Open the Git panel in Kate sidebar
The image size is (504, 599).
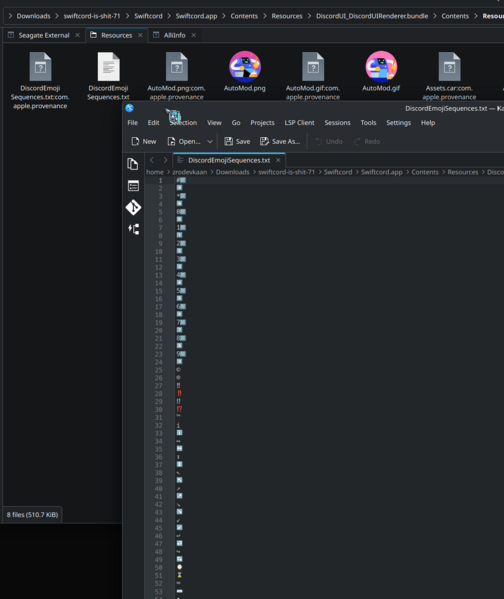[133, 207]
